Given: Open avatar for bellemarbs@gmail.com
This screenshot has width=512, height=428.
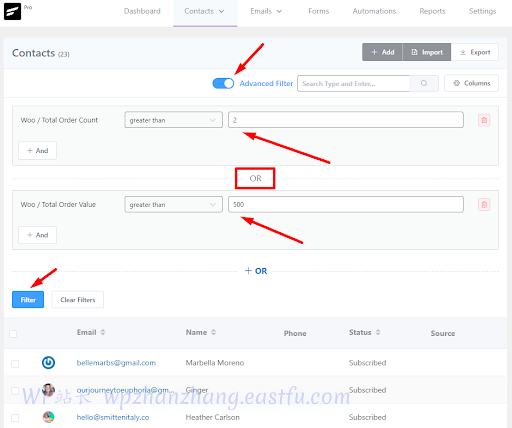Looking at the screenshot, I should (48, 363).
